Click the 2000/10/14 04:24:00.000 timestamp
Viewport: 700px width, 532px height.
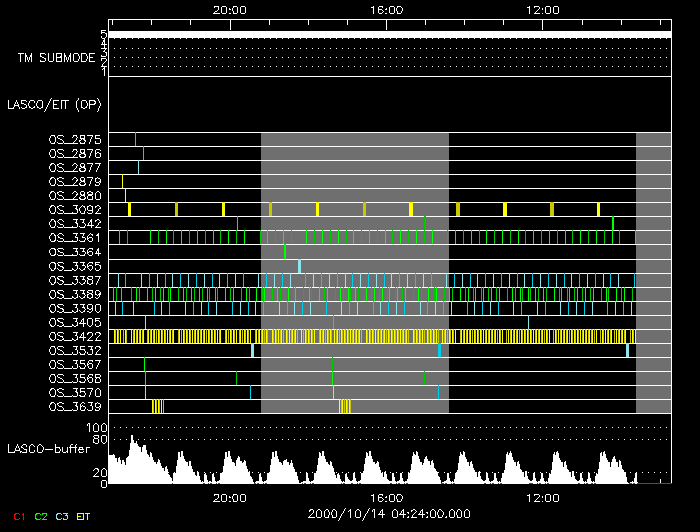tap(388, 514)
